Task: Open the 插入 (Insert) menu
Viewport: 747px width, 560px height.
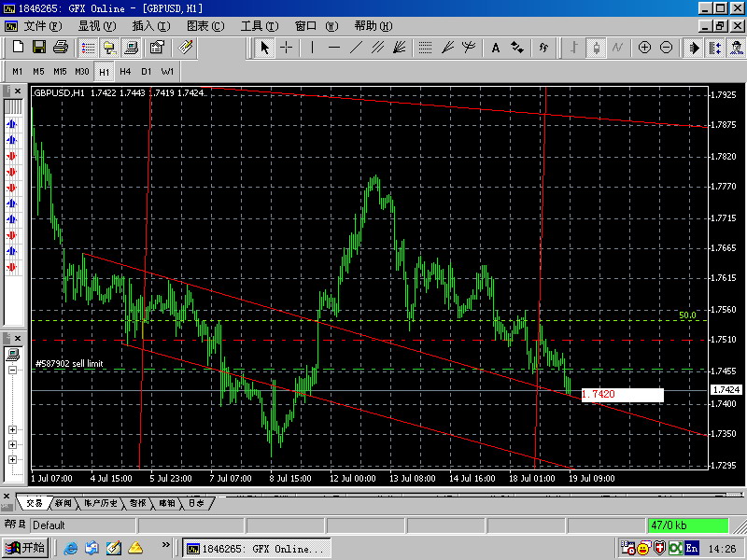Action: (150, 26)
